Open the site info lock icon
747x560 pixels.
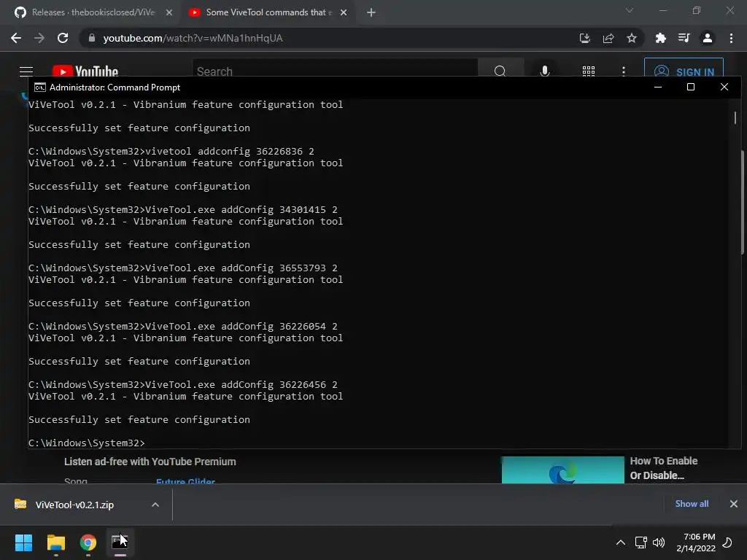pyautogui.click(x=92, y=38)
